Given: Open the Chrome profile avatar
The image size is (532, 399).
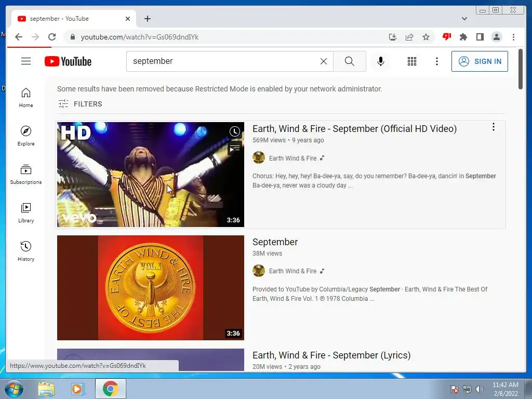Looking at the screenshot, I should 496,37.
